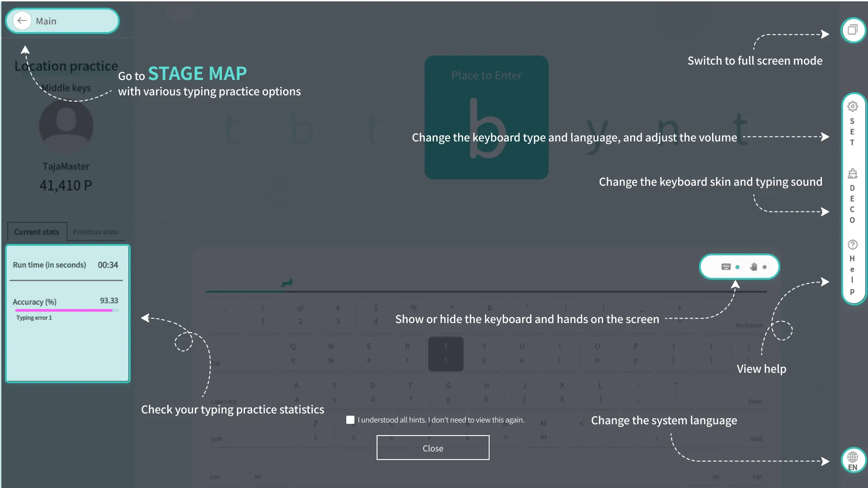Open SET settings gear icon

click(x=853, y=106)
